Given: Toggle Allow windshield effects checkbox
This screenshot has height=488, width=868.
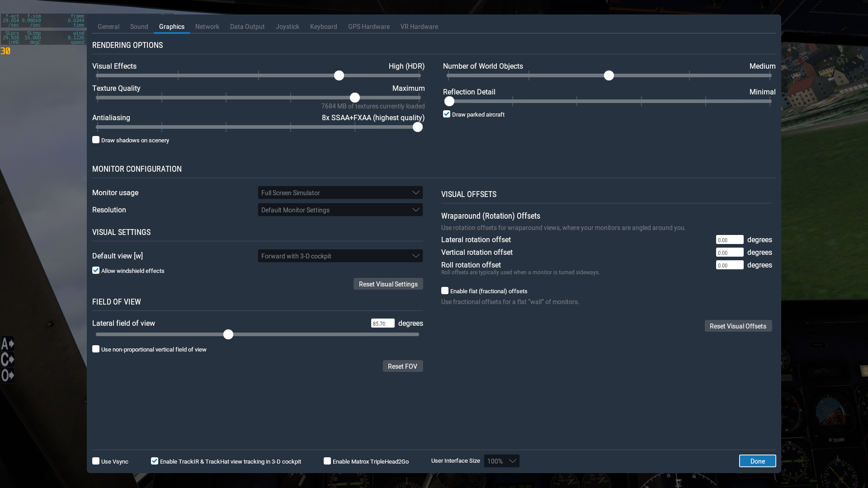Looking at the screenshot, I should point(96,271).
